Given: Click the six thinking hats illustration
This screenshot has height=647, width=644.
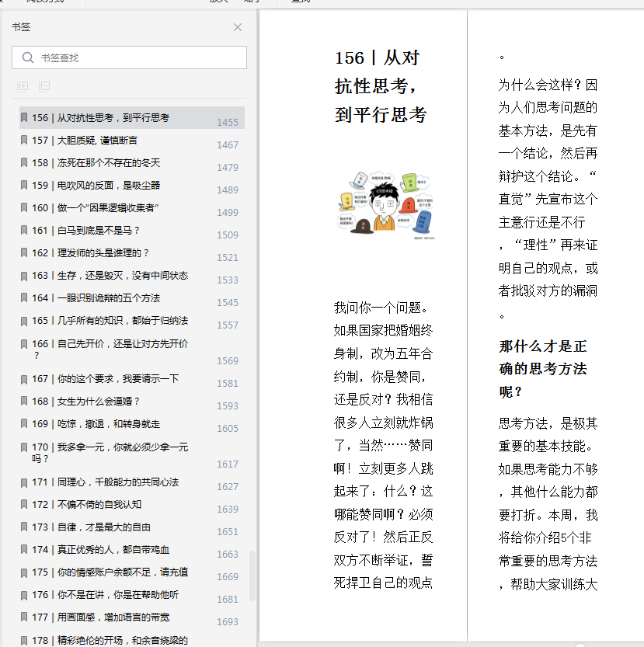Looking at the screenshot, I should click(385, 205).
